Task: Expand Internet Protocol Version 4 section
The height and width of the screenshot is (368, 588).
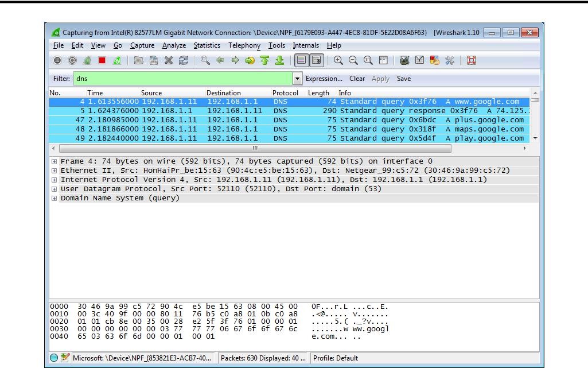Action: coord(54,180)
